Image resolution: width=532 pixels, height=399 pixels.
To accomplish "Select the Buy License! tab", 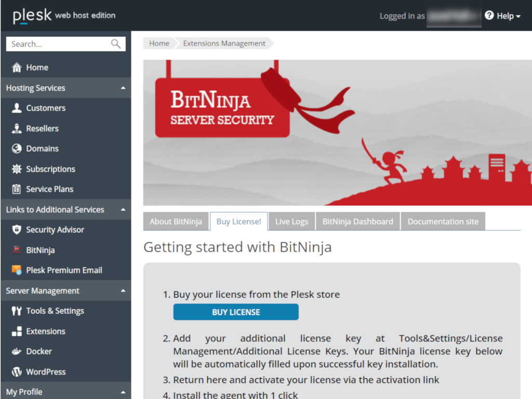I will pyautogui.click(x=239, y=221).
